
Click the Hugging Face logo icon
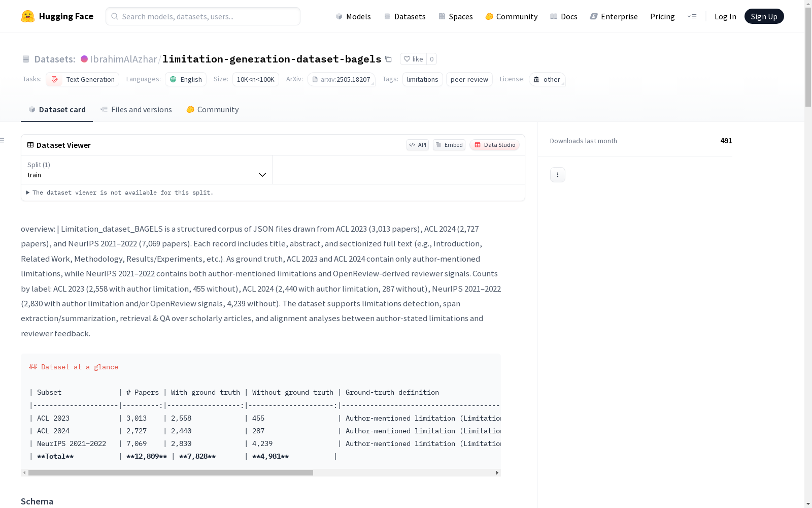[28, 16]
